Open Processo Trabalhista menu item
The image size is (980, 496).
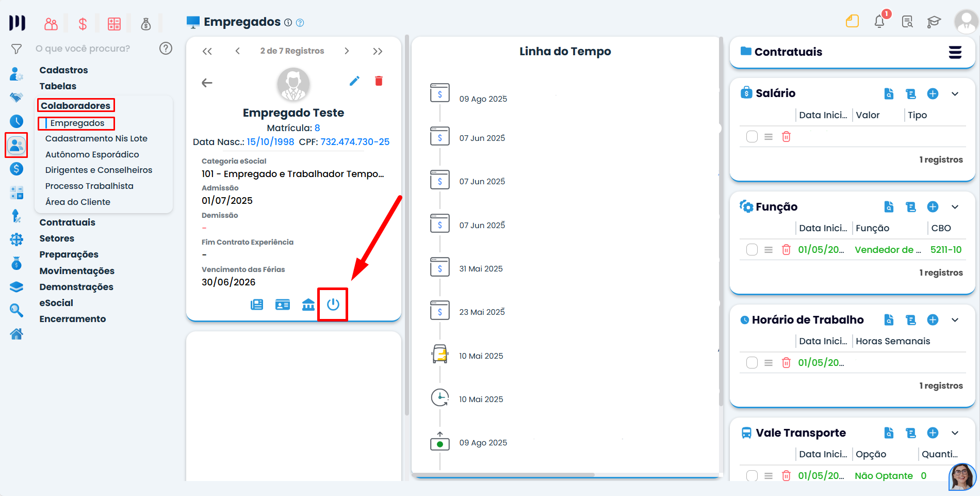click(89, 186)
